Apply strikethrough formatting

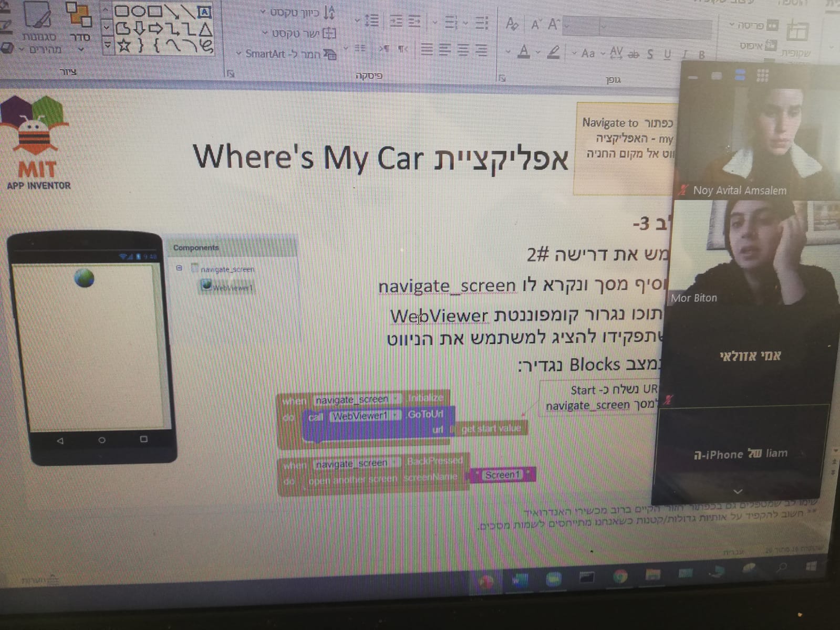pyautogui.click(x=634, y=54)
